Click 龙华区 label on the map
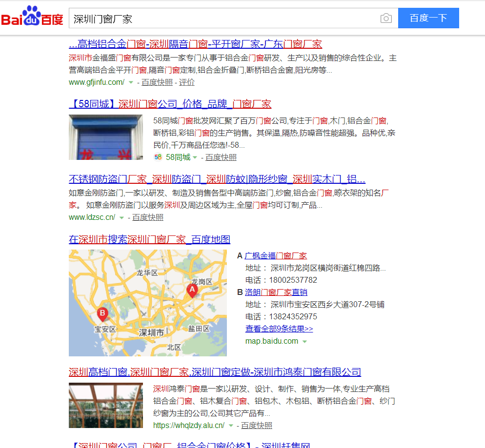Screen dimensions: 485x448 pos(147,273)
